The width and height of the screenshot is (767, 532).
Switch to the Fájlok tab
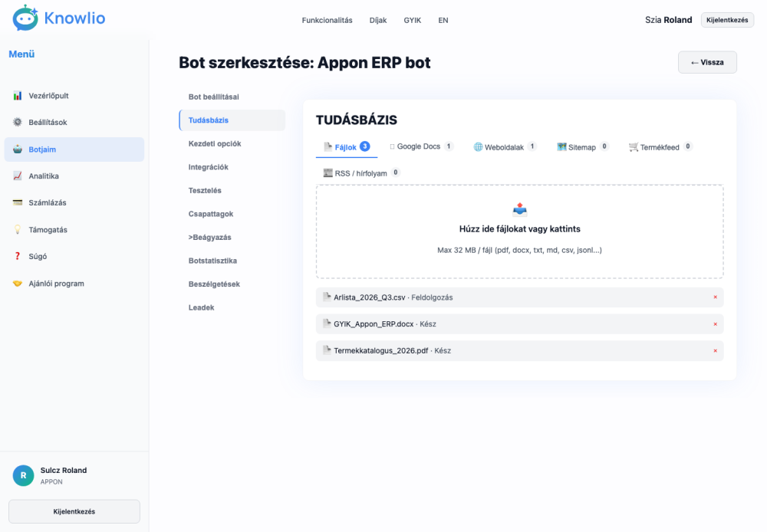[347, 146]
